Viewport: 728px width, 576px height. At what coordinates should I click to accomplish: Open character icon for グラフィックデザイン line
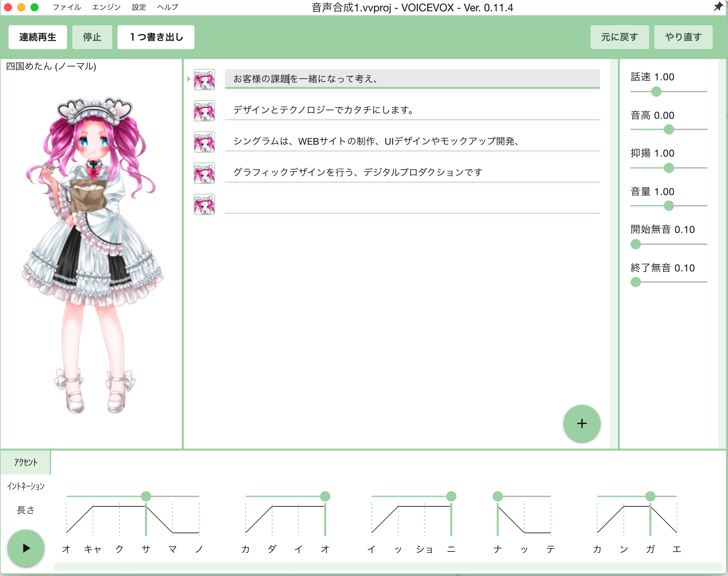click(204, 173)
